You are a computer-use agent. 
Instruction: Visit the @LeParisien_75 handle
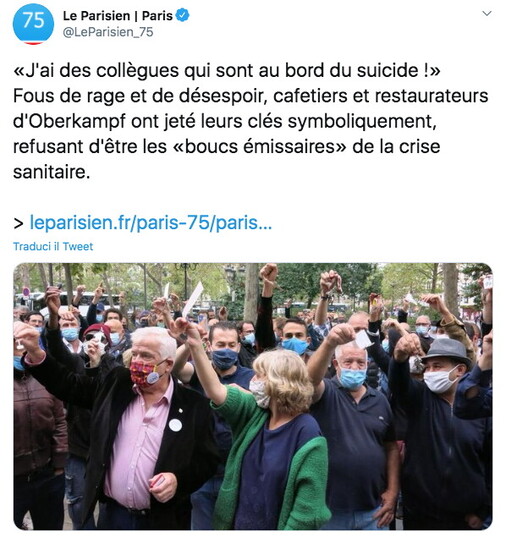pos(108,32)
